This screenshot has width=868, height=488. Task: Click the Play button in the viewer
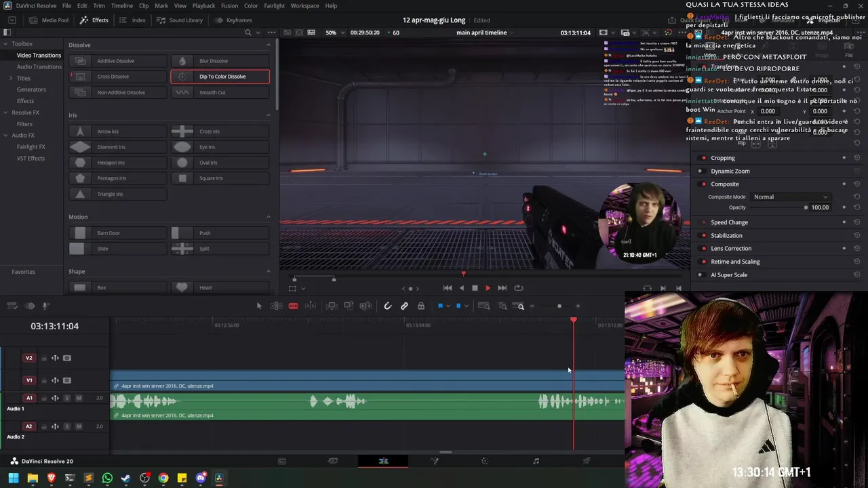click(x=488, y=288)
